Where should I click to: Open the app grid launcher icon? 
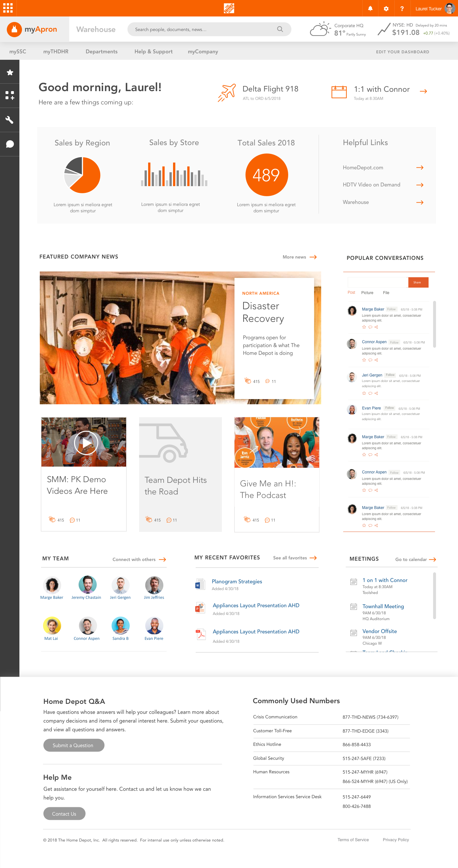tap(8, 8)
